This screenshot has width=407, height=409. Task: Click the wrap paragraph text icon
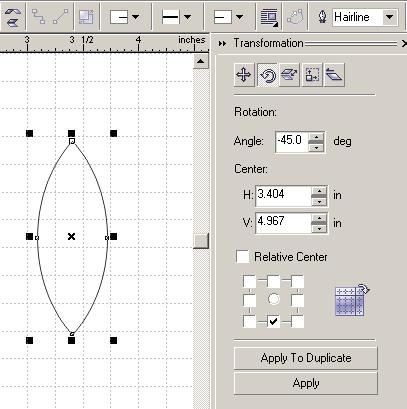pos(269,17)
